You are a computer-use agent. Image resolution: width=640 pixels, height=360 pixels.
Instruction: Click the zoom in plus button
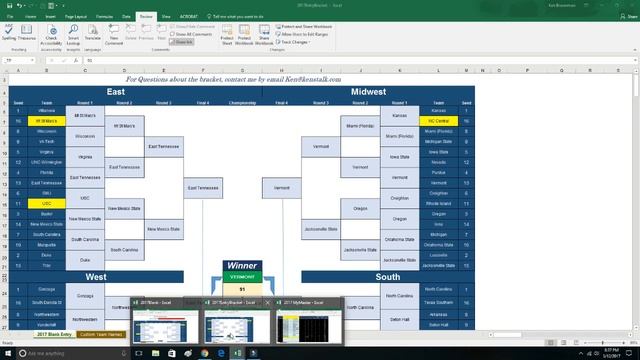(624, 343)
